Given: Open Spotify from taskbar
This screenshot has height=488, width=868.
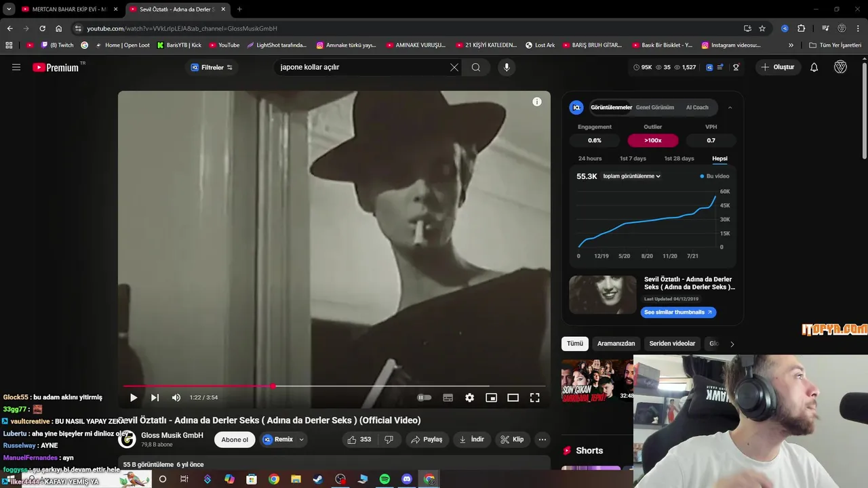Looking at the screenshot, I should tap(384, 479).
